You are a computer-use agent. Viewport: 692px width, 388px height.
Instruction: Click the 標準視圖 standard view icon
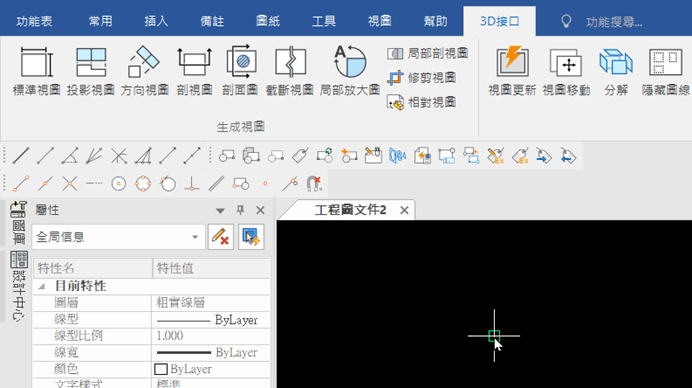[x=37, y=71]
